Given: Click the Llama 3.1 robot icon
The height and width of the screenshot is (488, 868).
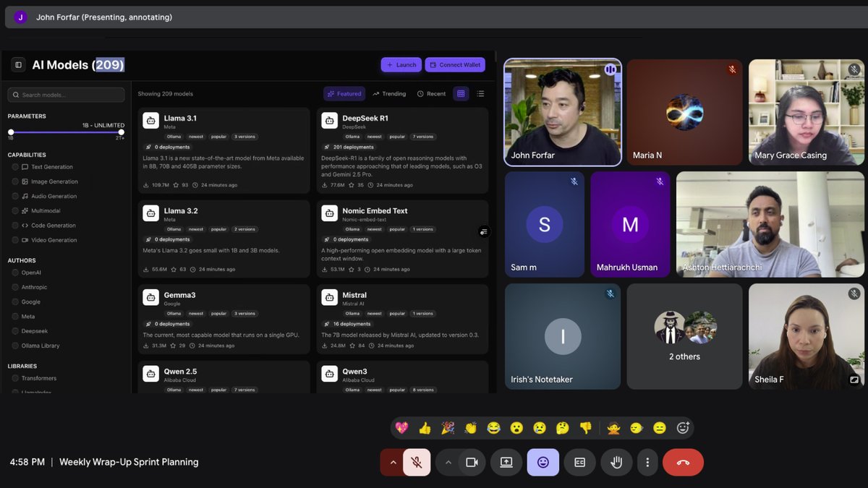Looking at the screenshot, I should (150, 121).
